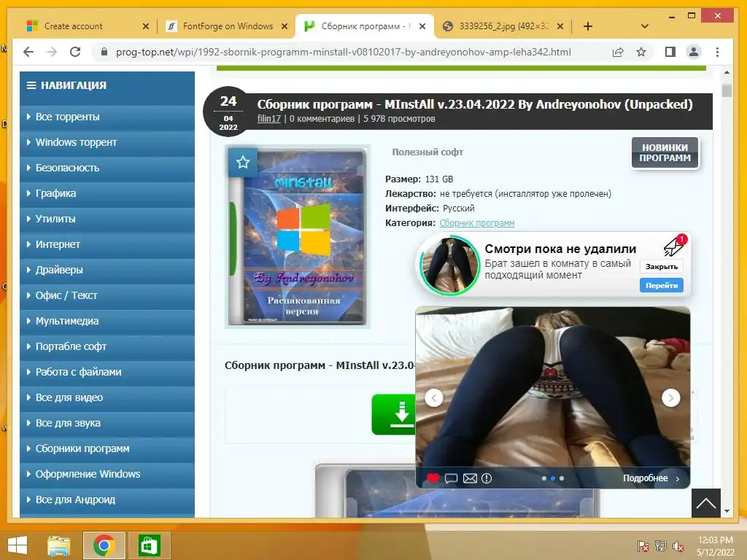Click the green download arrow button
This screenshot has width=747, height=560.
[x=394, y=414]
